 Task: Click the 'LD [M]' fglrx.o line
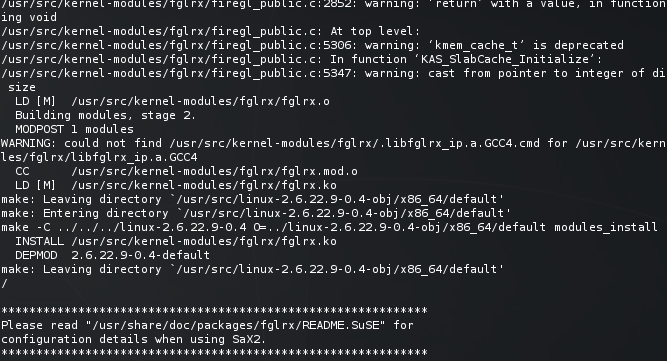click(172, 101)
